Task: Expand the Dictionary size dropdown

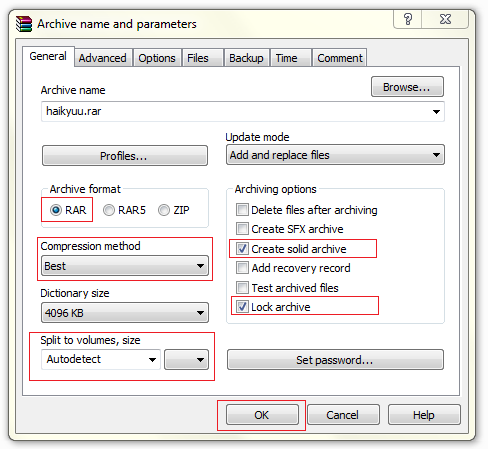Action: tap(125, 313)
